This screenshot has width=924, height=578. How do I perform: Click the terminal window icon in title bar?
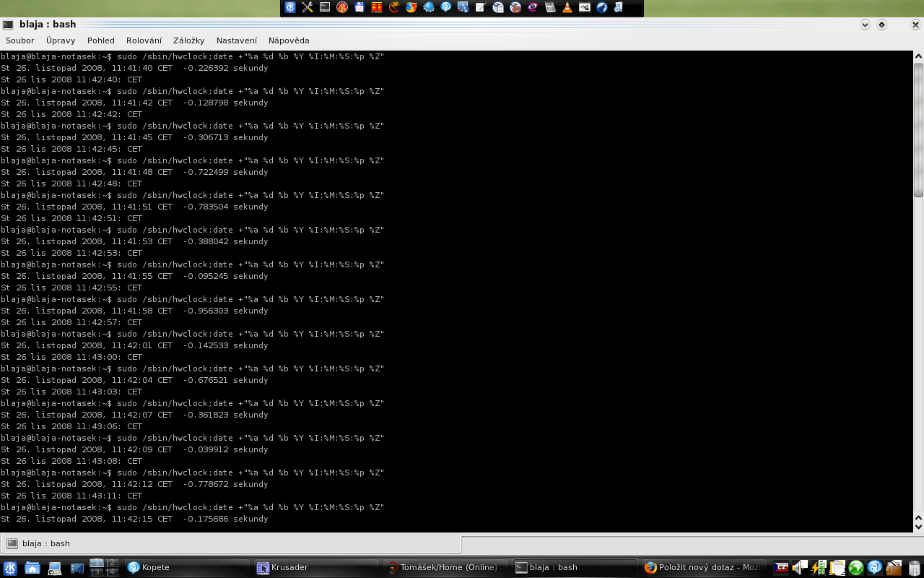[8, 25]
